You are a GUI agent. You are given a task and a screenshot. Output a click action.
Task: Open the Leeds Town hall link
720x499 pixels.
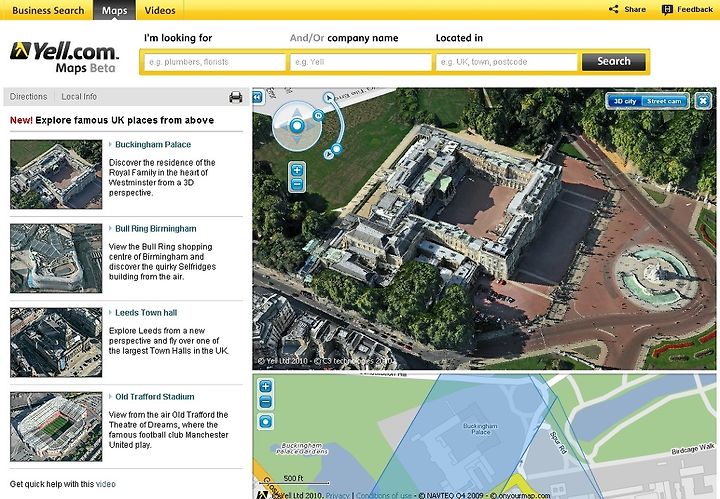tap(146, 313)
